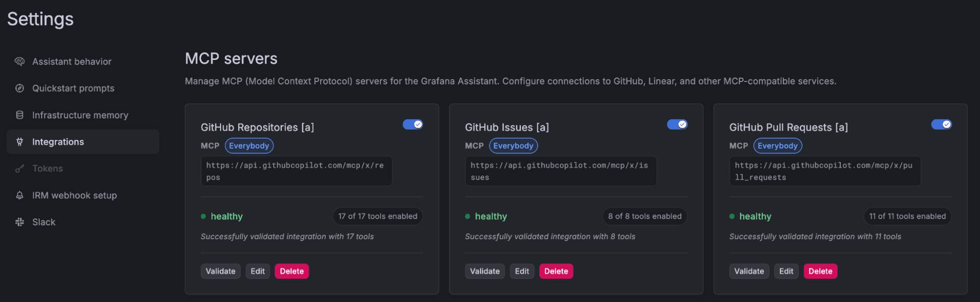Viewport: 980px width, 302px height.
Task: Select the Integrations menu item
Action: (x=83, y=142)
